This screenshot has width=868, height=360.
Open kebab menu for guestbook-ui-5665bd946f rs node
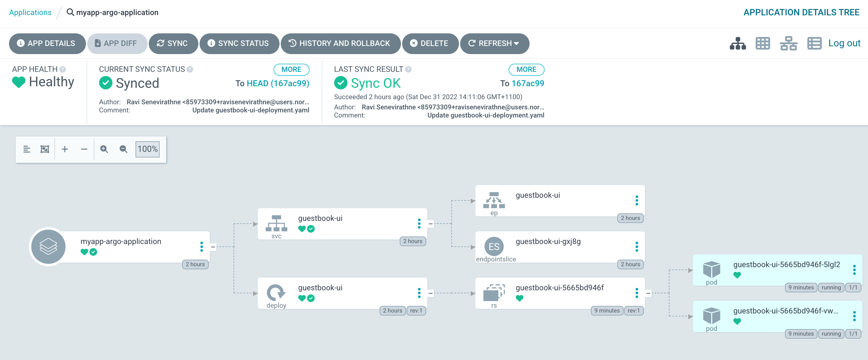637,293
